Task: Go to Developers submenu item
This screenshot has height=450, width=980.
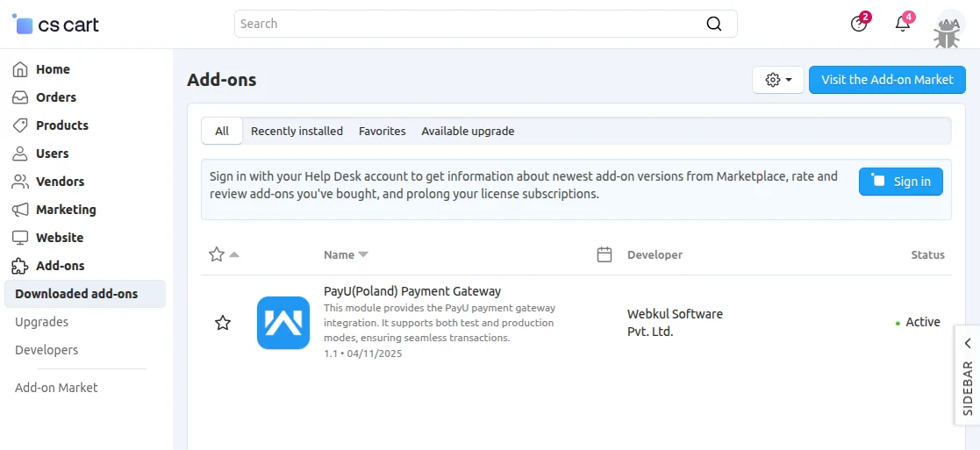Action: [46, 350]
